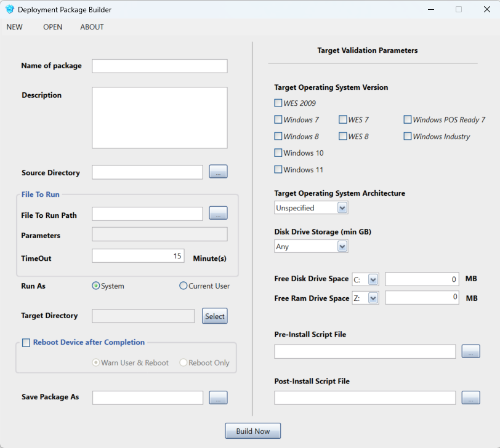Click the Deployment Package Builder app icon
This screenshot has width=500, height=448.
click(x=10, y=10)
